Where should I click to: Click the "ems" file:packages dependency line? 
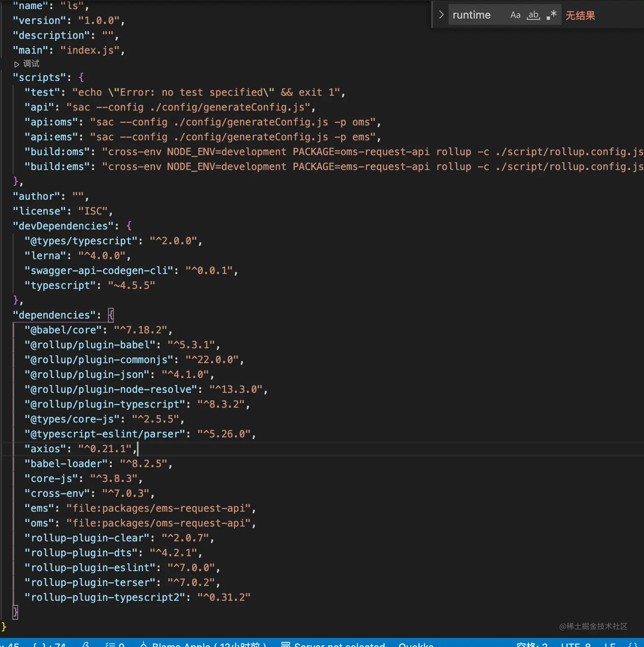tap(140, 508)
